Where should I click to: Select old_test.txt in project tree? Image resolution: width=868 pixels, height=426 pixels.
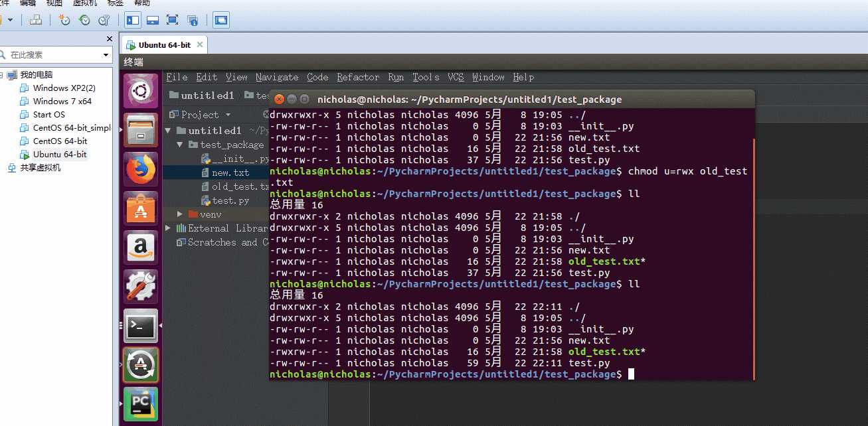coord(235,186)
